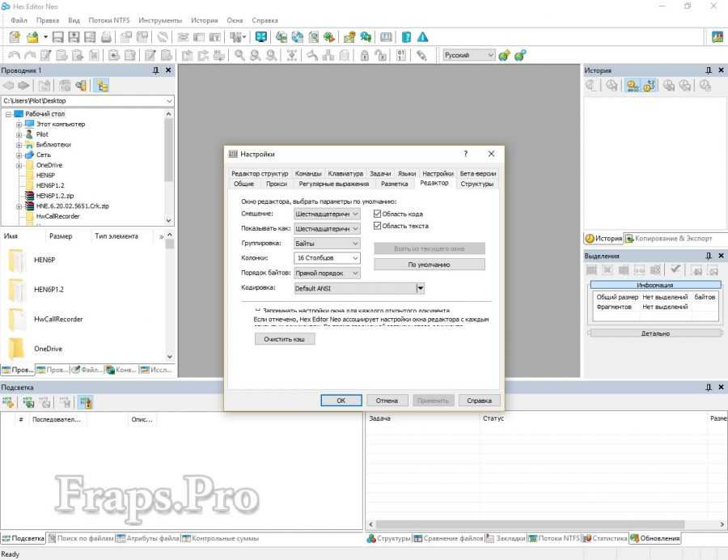728x560 pixels.
Task: Switch to the Клавиатура settings tab
Action: (x=345, y=173)
